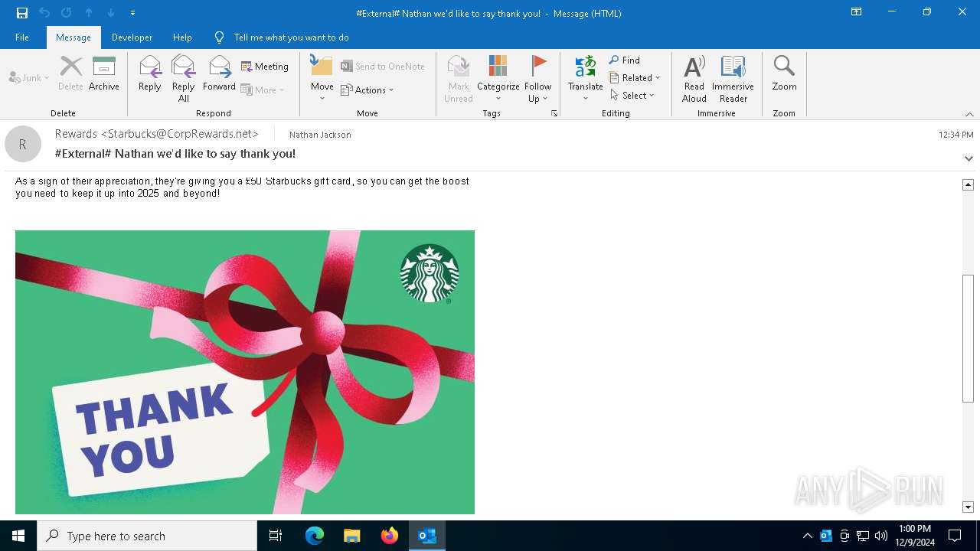Archive this email

click(x=104, y=74)
